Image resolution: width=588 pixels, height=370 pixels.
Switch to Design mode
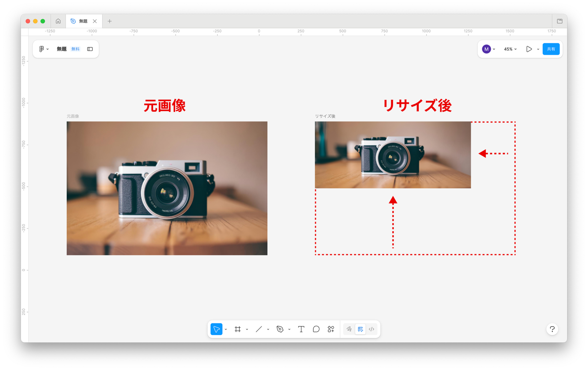360,329
